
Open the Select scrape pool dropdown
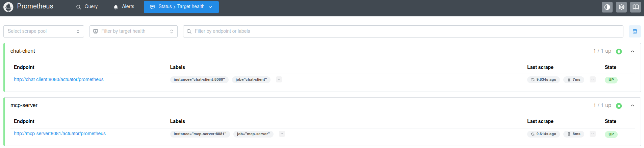pyautogui.click(x=44, y=31)
